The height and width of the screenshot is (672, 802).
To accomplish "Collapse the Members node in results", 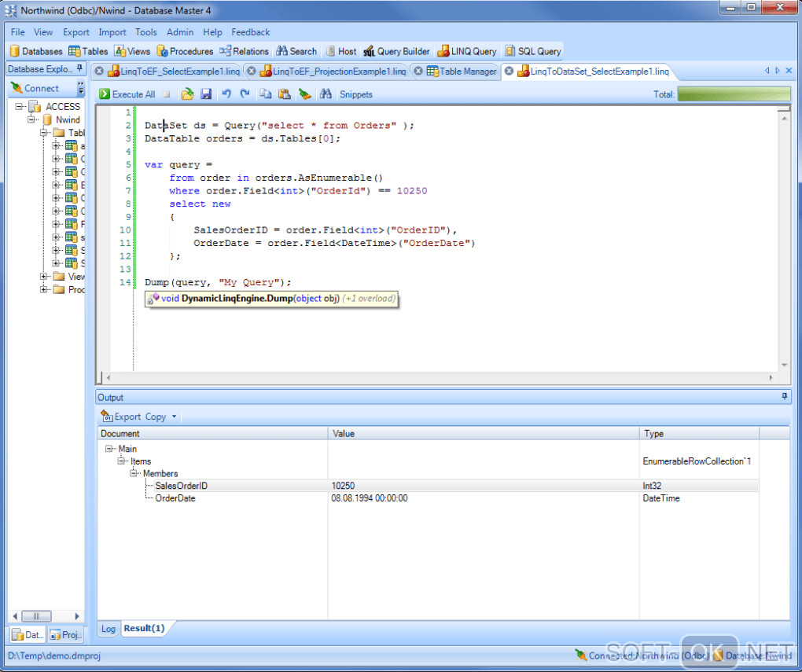I will click(134, 474).
